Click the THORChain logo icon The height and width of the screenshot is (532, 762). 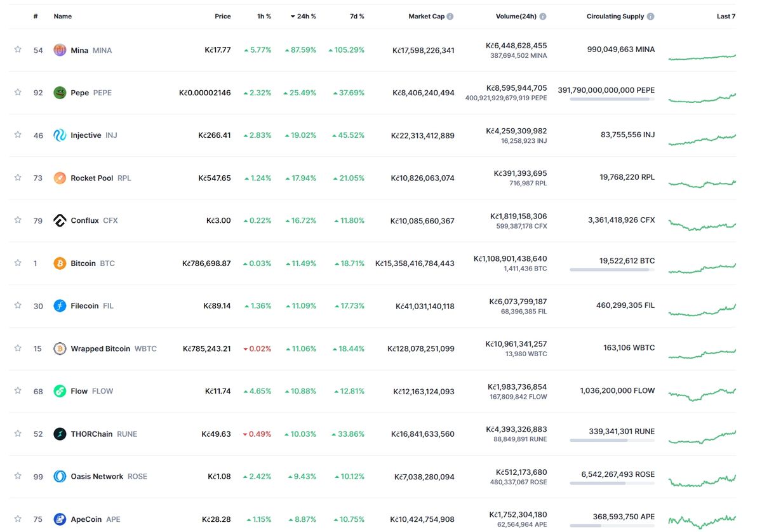(x=60, y=434)
